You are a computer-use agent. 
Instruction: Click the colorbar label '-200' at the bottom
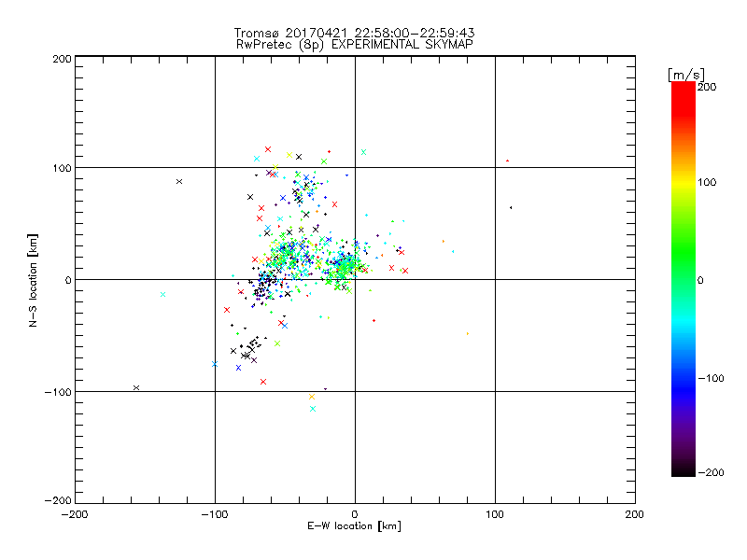click(x=711, y=472)
